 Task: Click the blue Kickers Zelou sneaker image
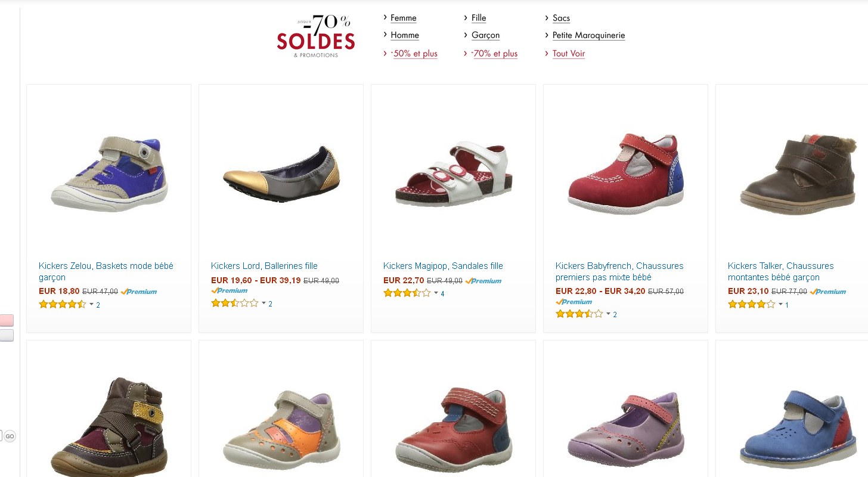(108, 173)
